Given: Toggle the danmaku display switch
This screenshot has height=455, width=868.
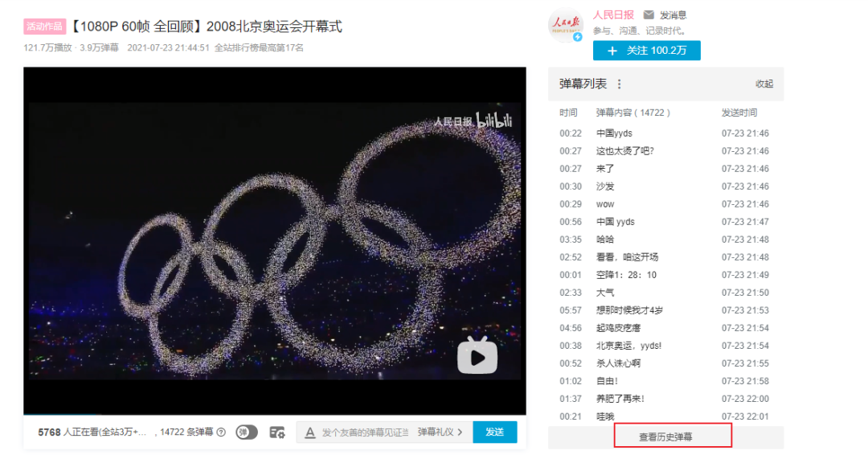Looking at the screenshot, I should 247,432.
